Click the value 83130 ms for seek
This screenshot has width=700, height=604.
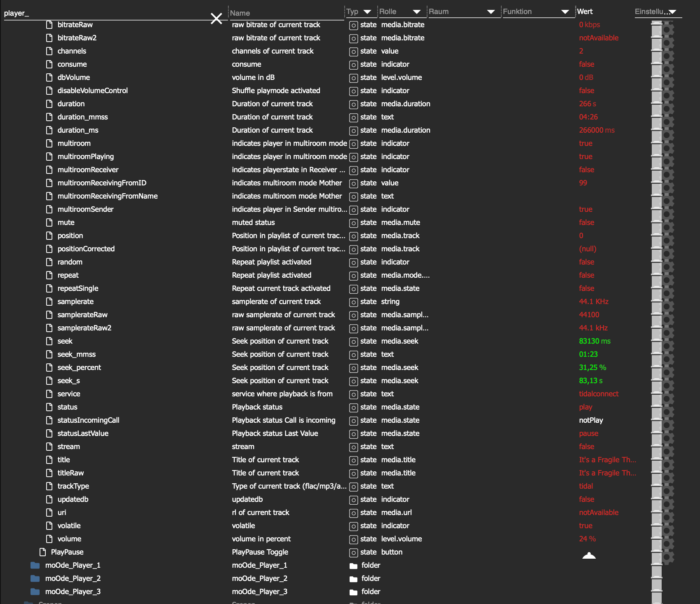pyautogui.click(x=594, y=341)
